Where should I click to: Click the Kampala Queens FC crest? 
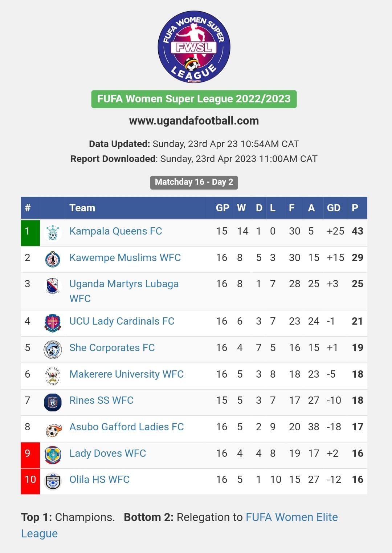pos(53,232)
